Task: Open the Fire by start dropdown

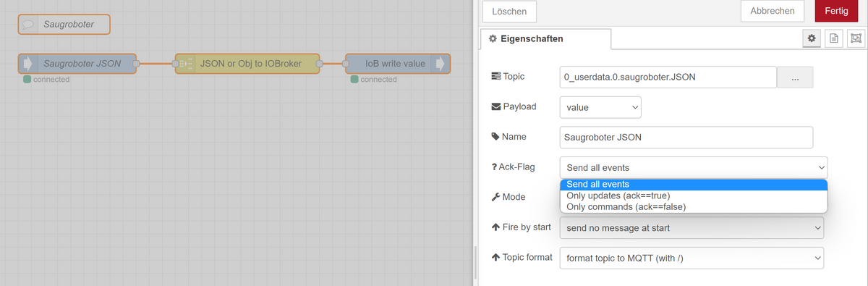Action: coord(692,228)
